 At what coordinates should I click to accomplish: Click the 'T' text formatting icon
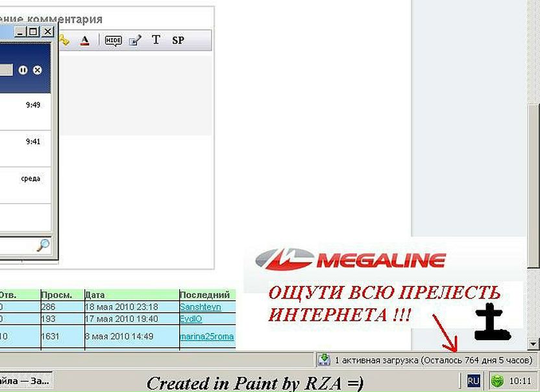pyautogui.click(x=156, y=40)
